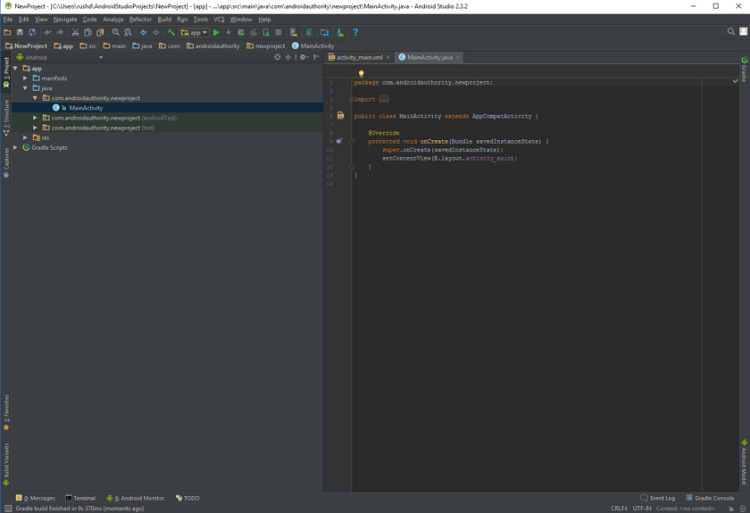
Task: Select MainActivity in the project tree
Action: tap(85, 108)
